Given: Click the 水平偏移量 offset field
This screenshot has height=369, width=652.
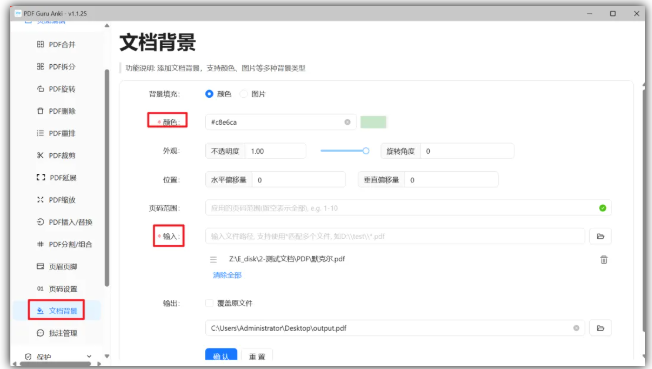Looking at the screenshot, I should [299, 180].
